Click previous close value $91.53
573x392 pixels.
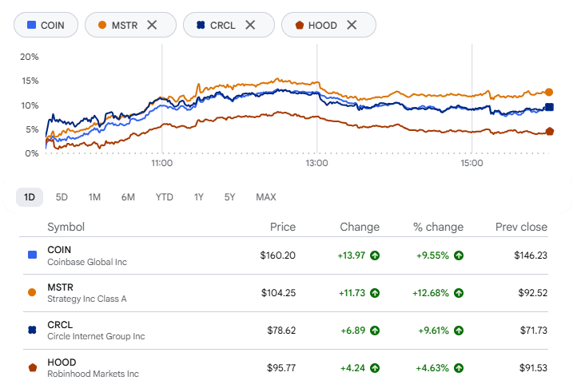533,368
